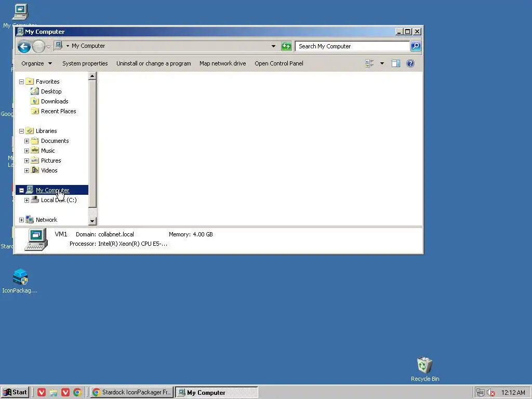Click the navigation pane scroll up arrow
Screen dimensions: 532x399
[92, 76]
